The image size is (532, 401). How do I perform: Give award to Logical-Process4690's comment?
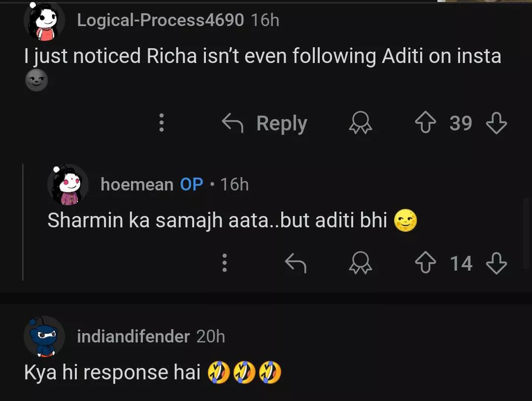point(360,123)
